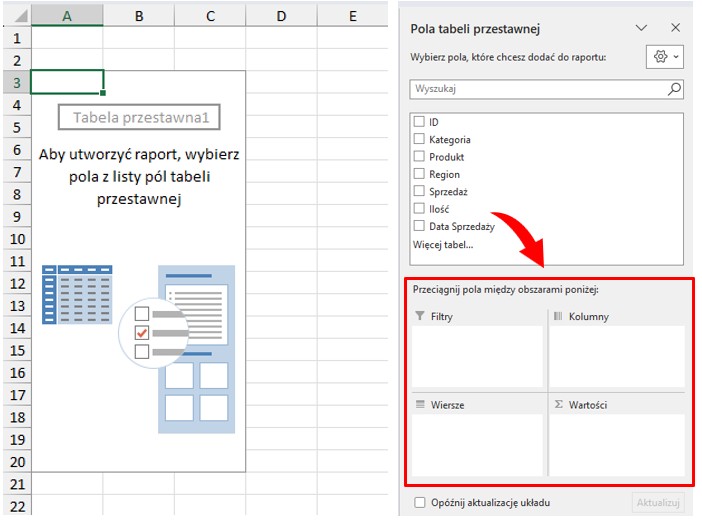Screen dimensions: 702x521
Task: Select column D header
Action: coord(281,16)
